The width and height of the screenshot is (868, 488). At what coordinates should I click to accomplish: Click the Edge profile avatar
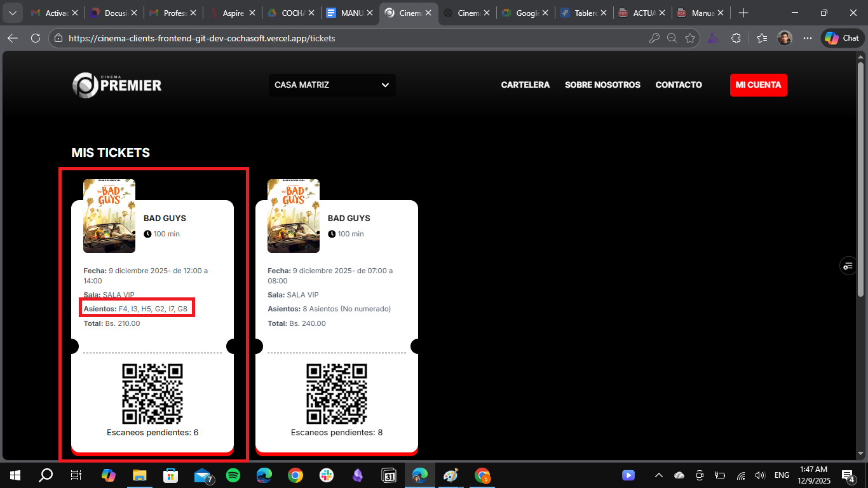point(784,38)
